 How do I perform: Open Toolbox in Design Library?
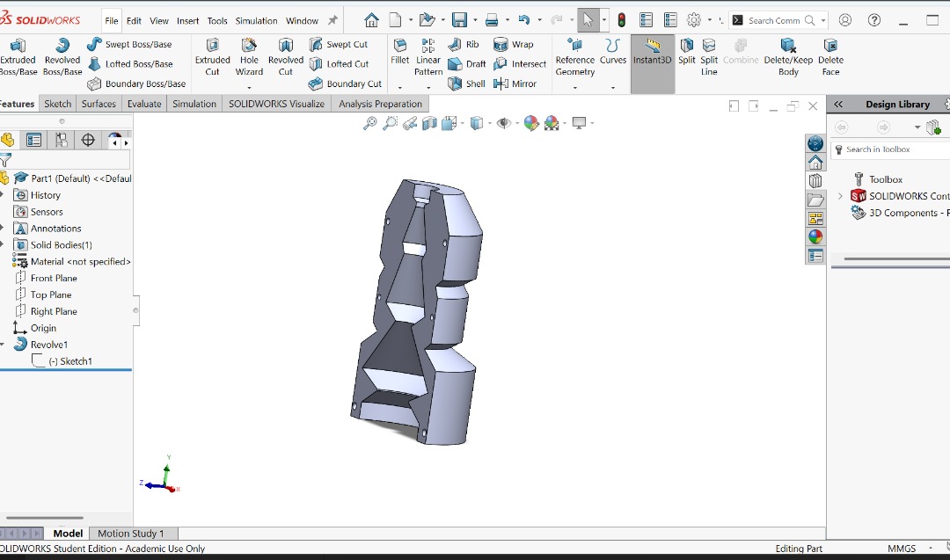pyautogui.click(x=886, y=179)
